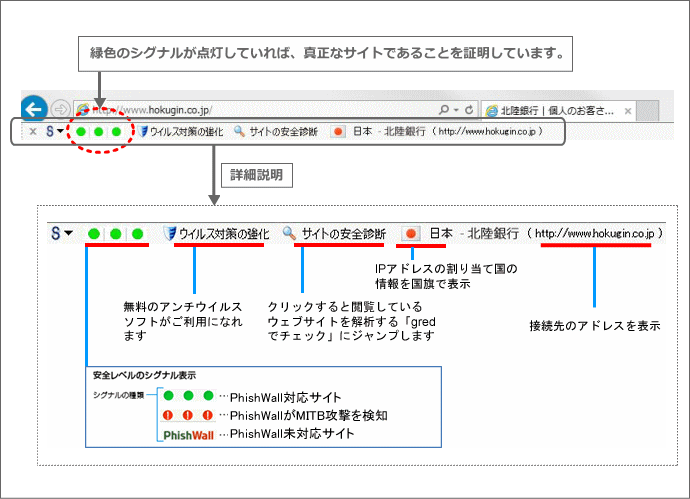Click the shield icon in the browser toolbar

[x=143, y=131]
